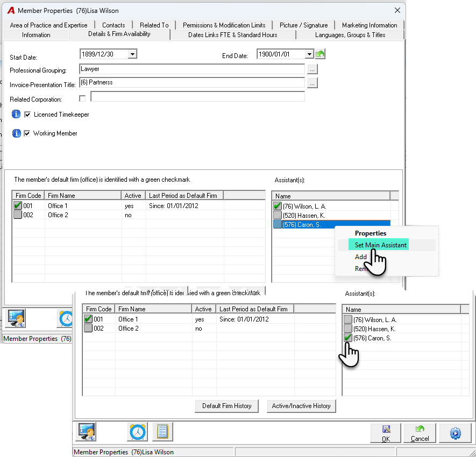
Task: Select the Permissions & Modification Limits tab
Action: click(x=224, y=25)
